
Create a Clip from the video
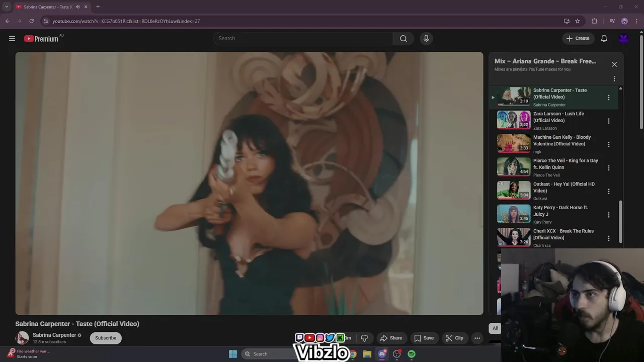point(454,338)
